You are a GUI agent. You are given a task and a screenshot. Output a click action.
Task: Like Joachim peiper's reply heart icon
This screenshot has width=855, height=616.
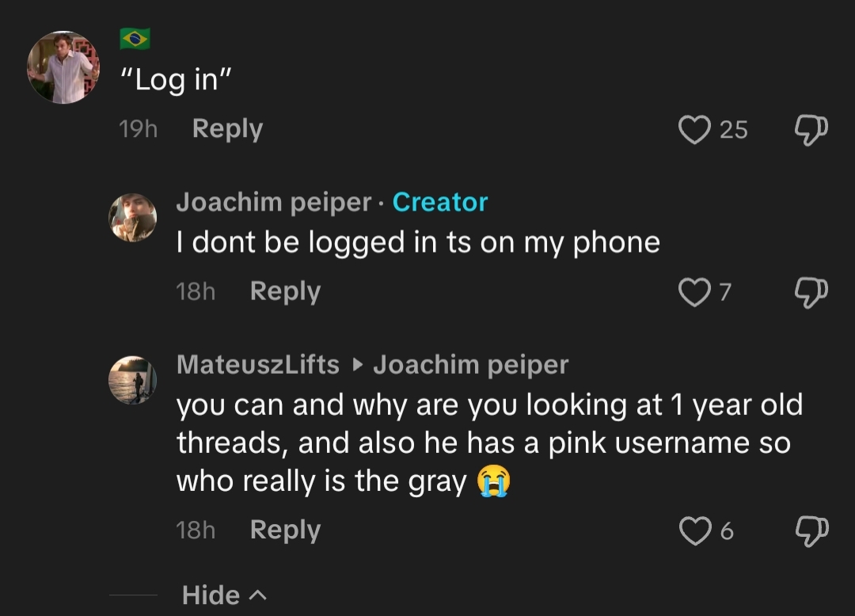pyautogui.click(x=694, y=292)
